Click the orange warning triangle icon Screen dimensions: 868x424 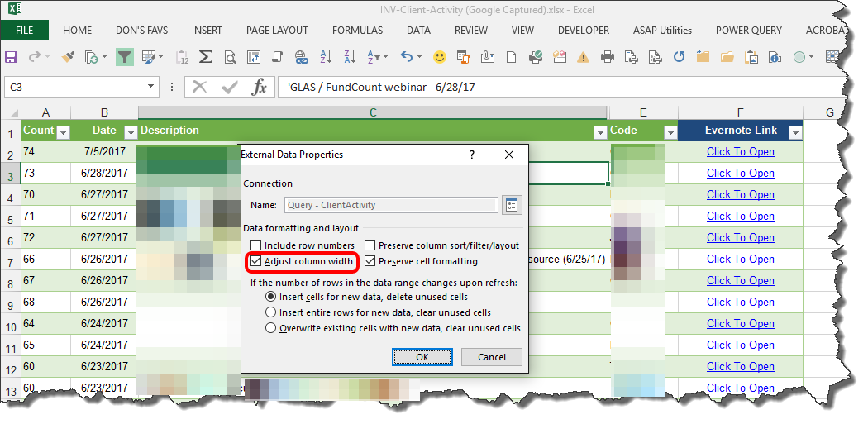click(x=583, y=56)
